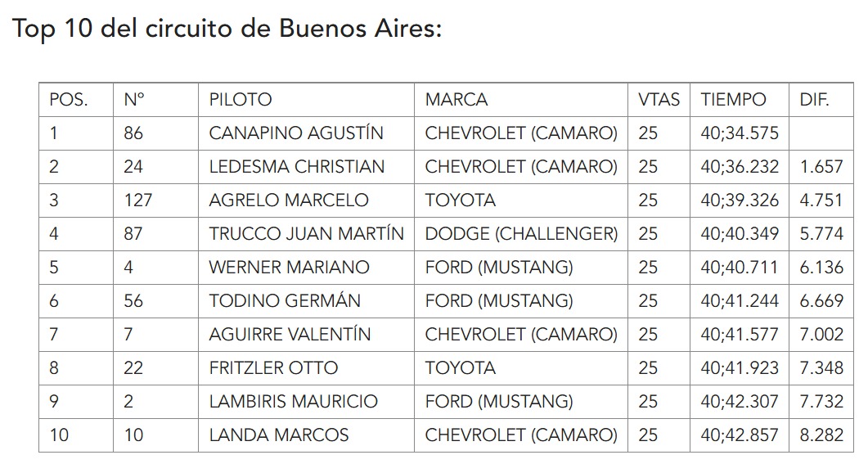This screenshot has height=473, width=868.
Task: Select the VTAS column header
Action: coord(659,100)
